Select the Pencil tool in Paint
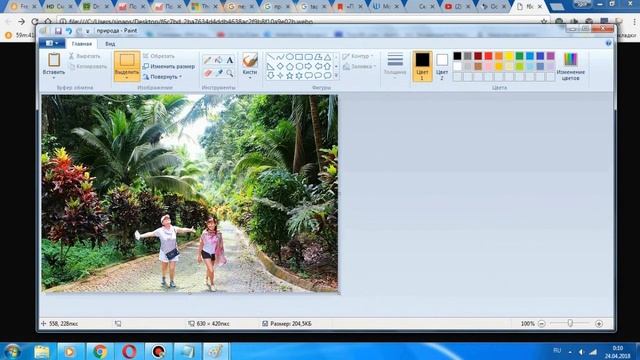Image resolution: width=640 pixels, height=360 pixels. pos(207,60)
